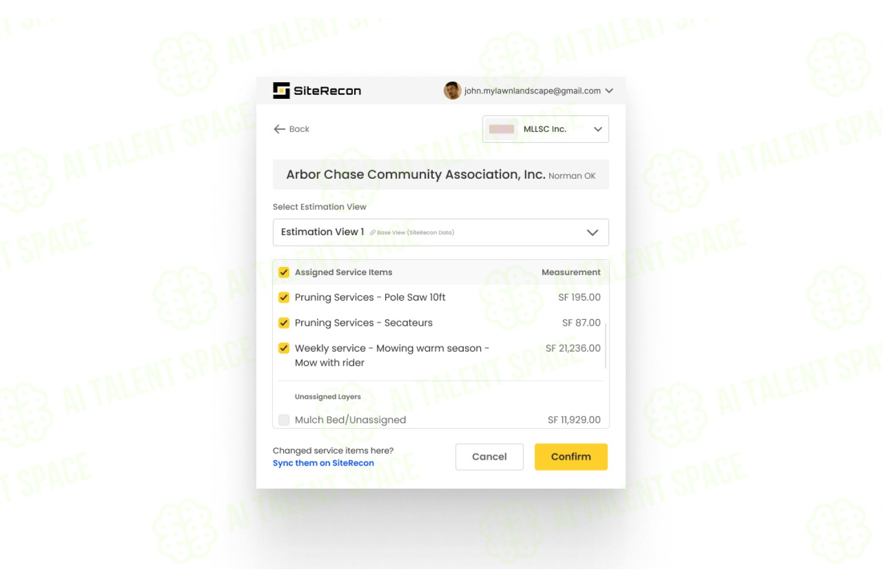Click the service items list scrollbar
The width and height of the screenshot is (882, 588).
[x=606, y=345]
